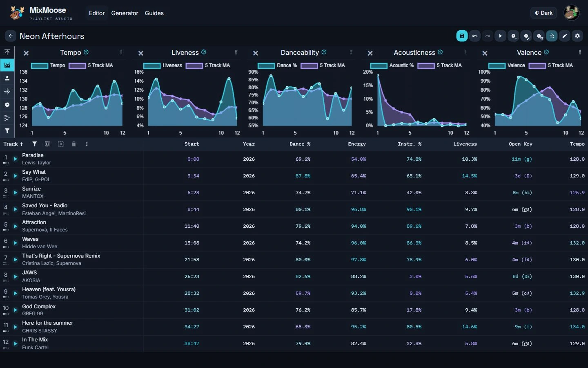Open the funnel filter panel in the sidebar

tap(7, 131)
